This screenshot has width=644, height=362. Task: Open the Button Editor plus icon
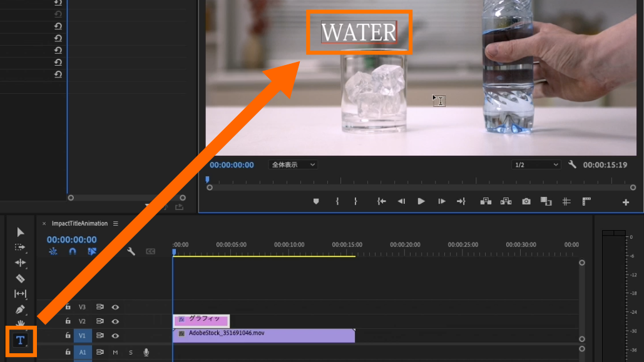tap(625, 203)
